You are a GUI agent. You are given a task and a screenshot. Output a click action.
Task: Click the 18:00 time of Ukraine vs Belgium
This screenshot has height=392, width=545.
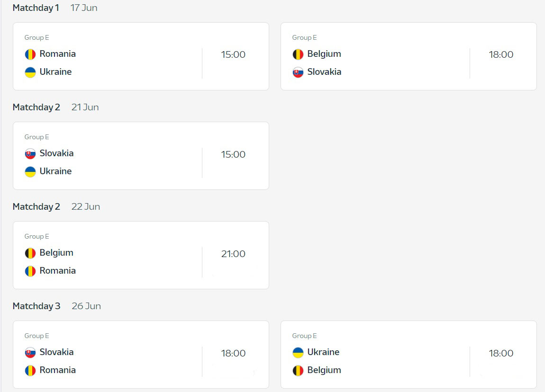tap(501, 353)
